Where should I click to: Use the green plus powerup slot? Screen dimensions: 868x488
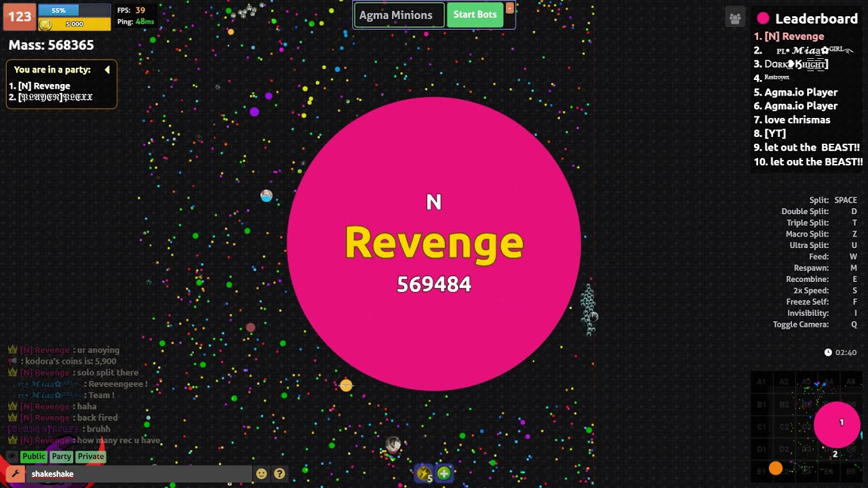pos(443,473)
